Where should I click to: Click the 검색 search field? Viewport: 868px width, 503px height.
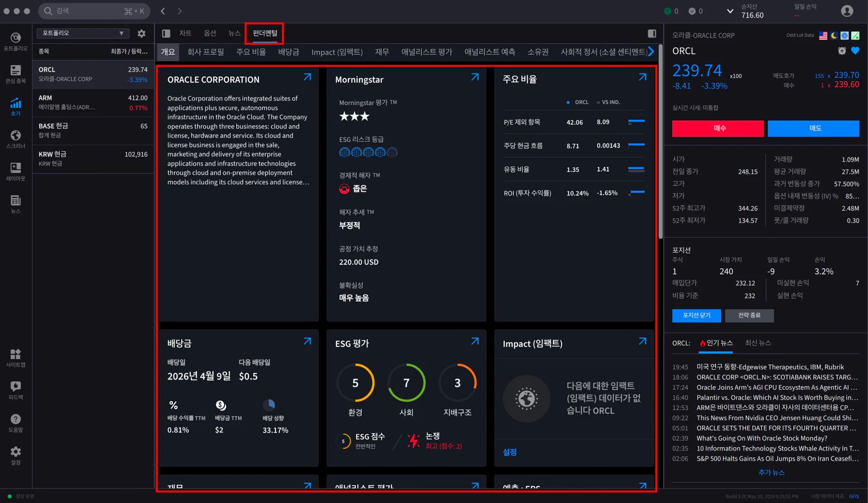[x=94, y=11]
